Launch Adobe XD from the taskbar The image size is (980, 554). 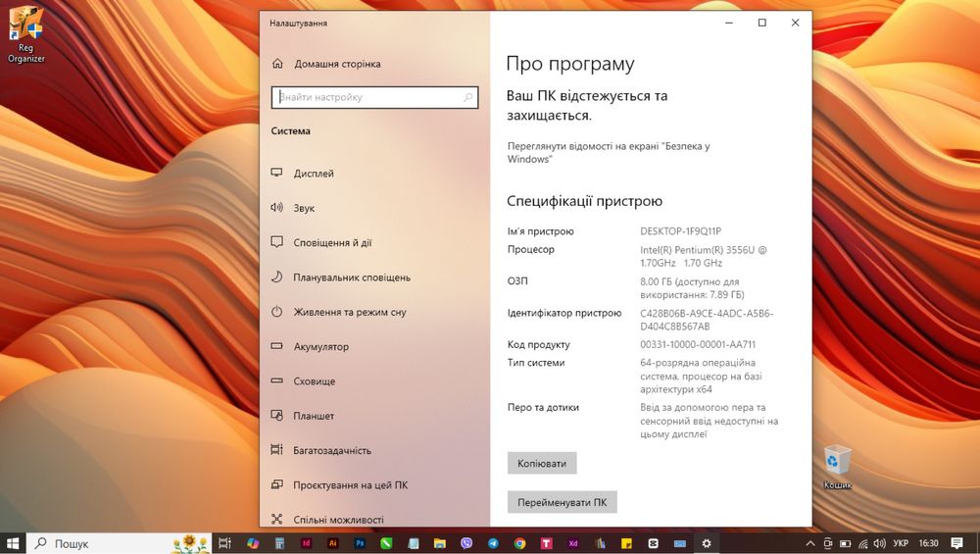573,543
